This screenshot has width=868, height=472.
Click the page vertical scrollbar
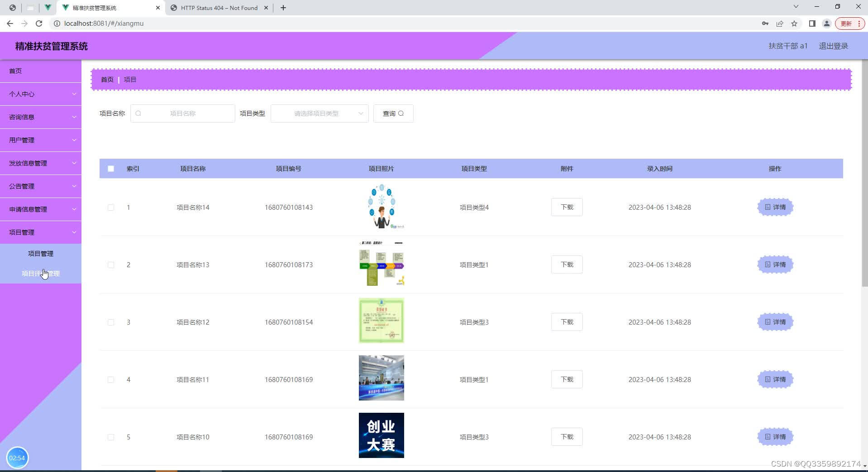click(x=864, y=173)
